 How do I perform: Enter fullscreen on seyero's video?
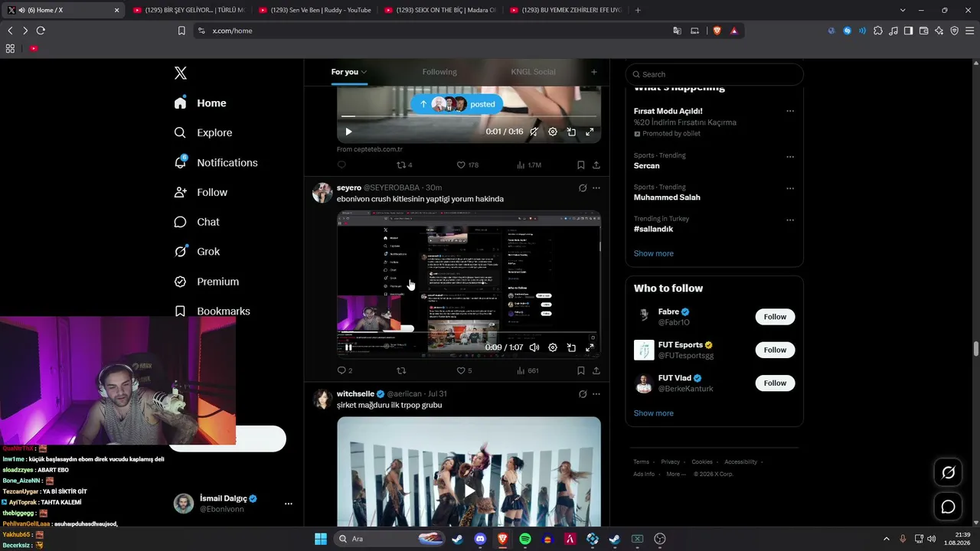tap(590, 347)
